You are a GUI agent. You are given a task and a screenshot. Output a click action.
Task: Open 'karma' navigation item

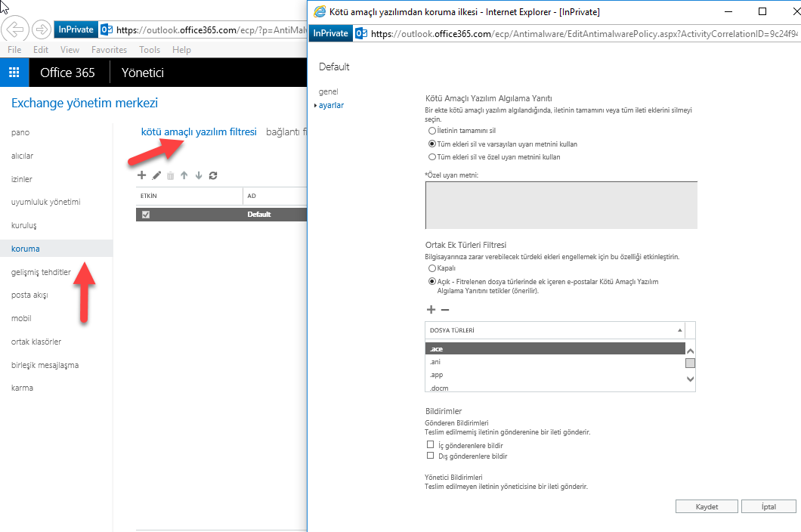click(x=22, y=388)
